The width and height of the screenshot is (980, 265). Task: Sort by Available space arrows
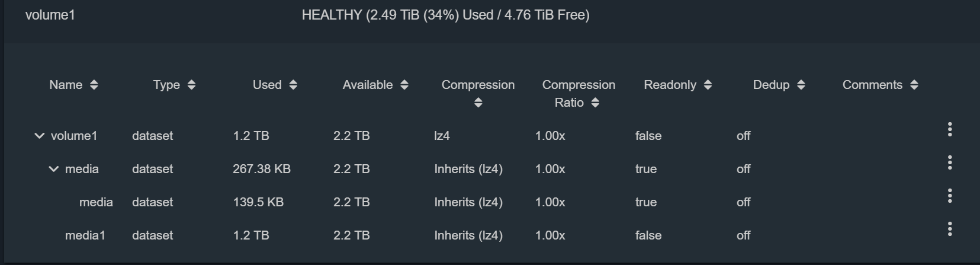pyautogui.click(x=404, y=85)
